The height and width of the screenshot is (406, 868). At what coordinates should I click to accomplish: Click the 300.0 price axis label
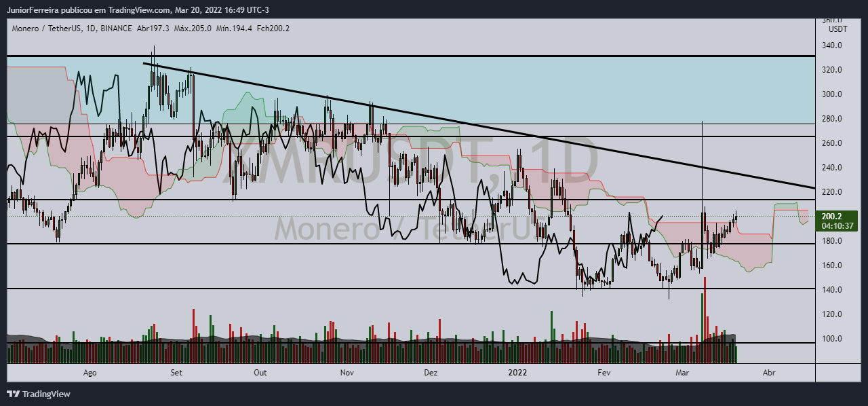point(833,94)
